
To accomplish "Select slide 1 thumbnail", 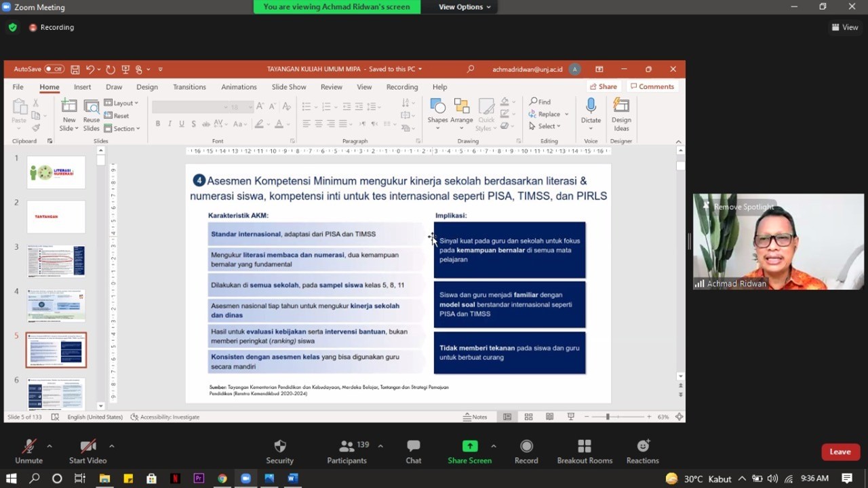I will (56, 172).
